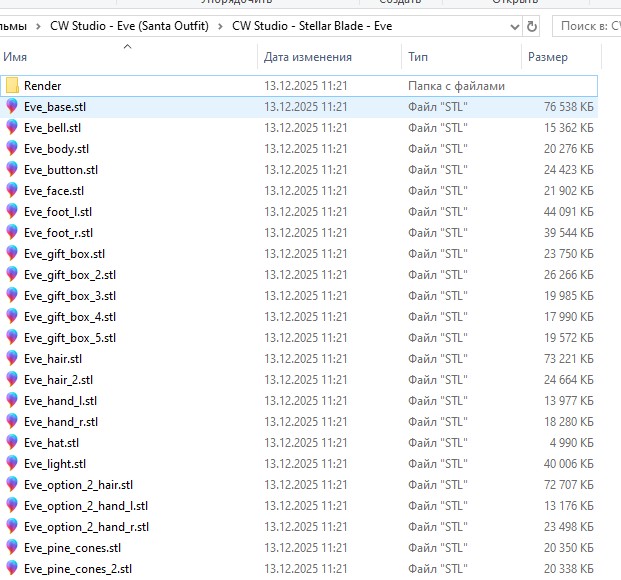Click the Eve_hair.stl file icon
Screen dimensions: 621x580
(x=12, y=359)
